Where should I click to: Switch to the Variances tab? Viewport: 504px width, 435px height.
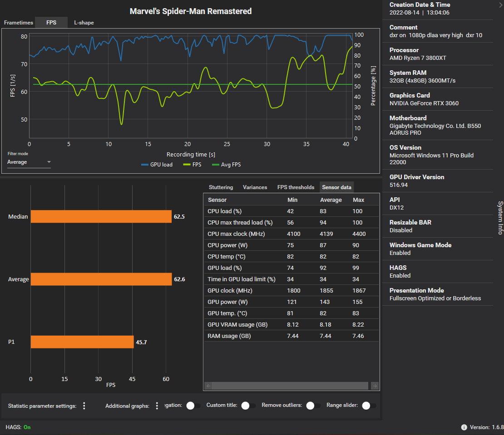coord(255,187)
